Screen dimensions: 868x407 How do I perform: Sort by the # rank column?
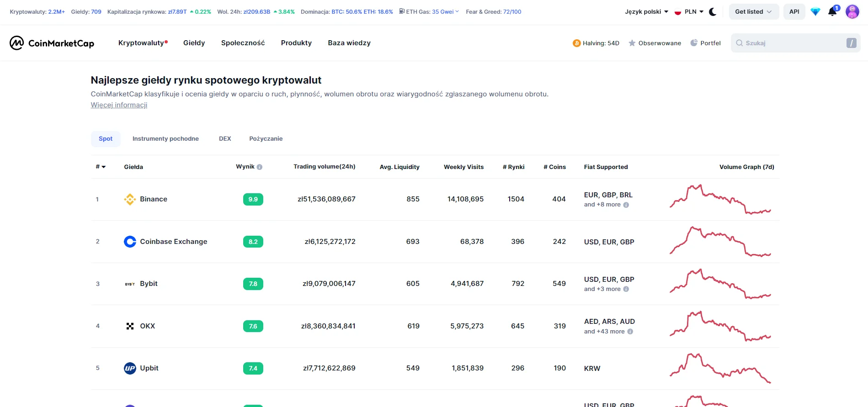(x=101, y=167)
